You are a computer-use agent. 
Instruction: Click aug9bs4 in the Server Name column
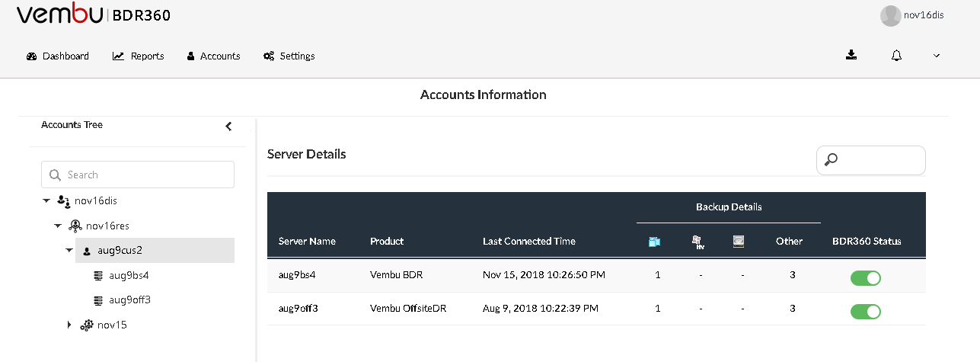pyautogui.click(x=298, y=274)
